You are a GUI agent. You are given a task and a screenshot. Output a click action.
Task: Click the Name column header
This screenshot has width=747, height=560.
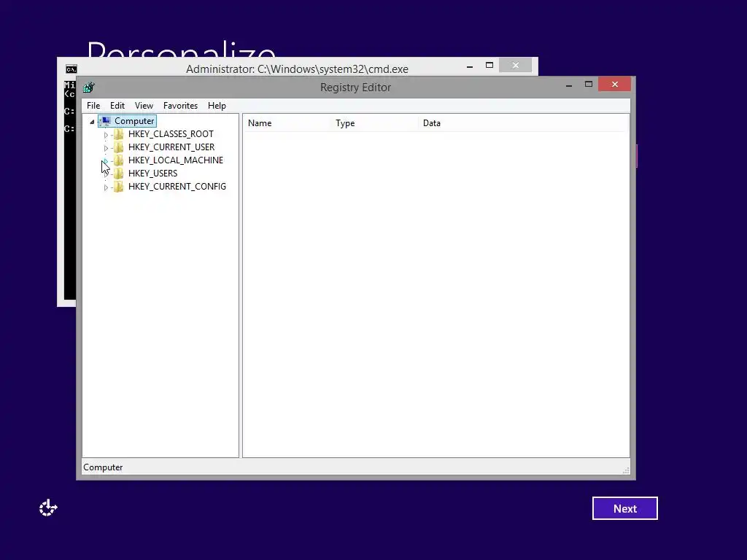(287, 123)
